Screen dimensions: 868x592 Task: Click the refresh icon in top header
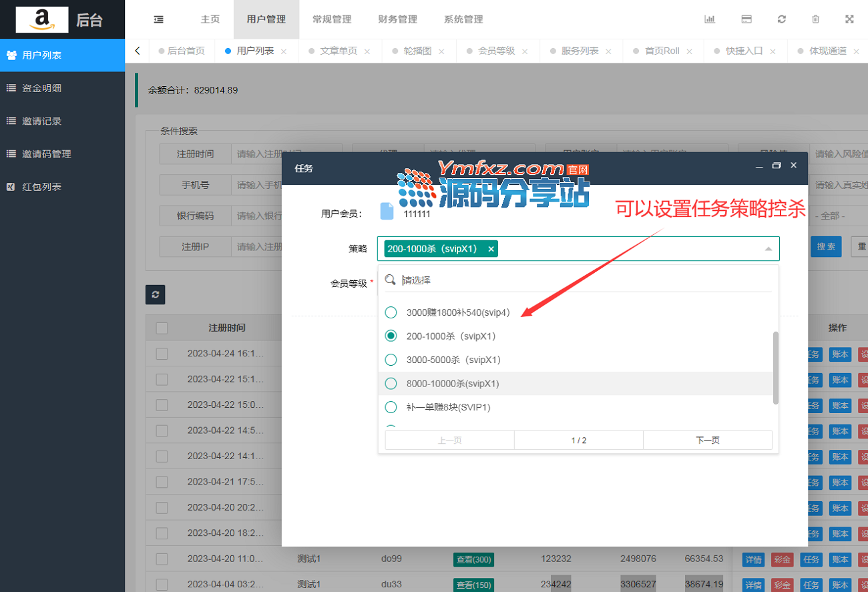(781, 19)
